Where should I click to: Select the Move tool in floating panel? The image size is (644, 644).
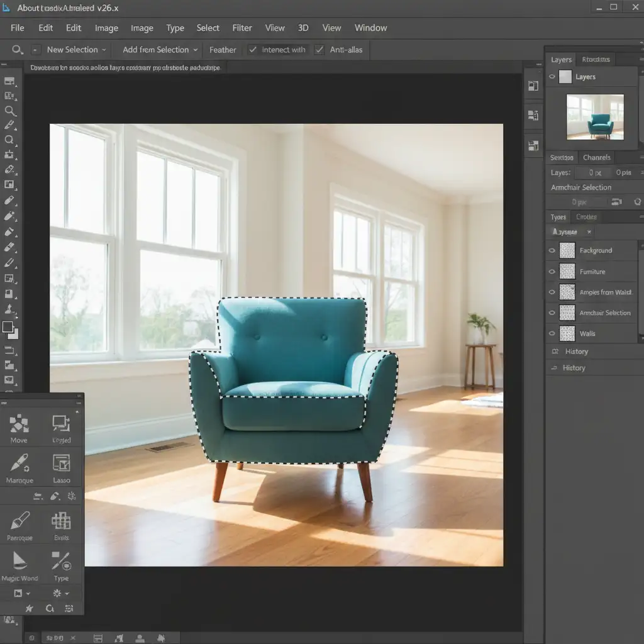19,425
